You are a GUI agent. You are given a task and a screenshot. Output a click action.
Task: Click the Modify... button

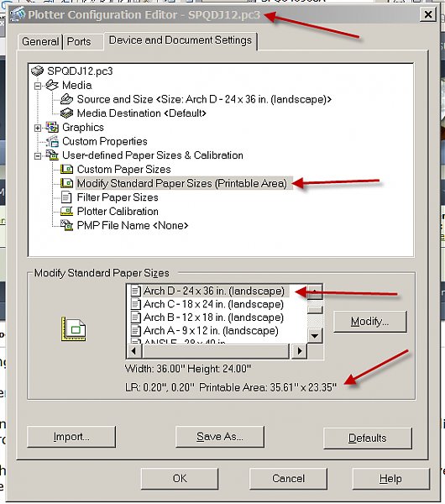pyautogui.click(x=369, y=322)
